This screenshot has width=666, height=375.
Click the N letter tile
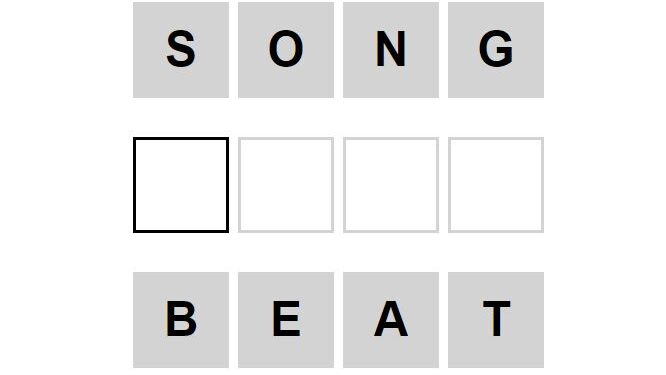pos(391,50)
